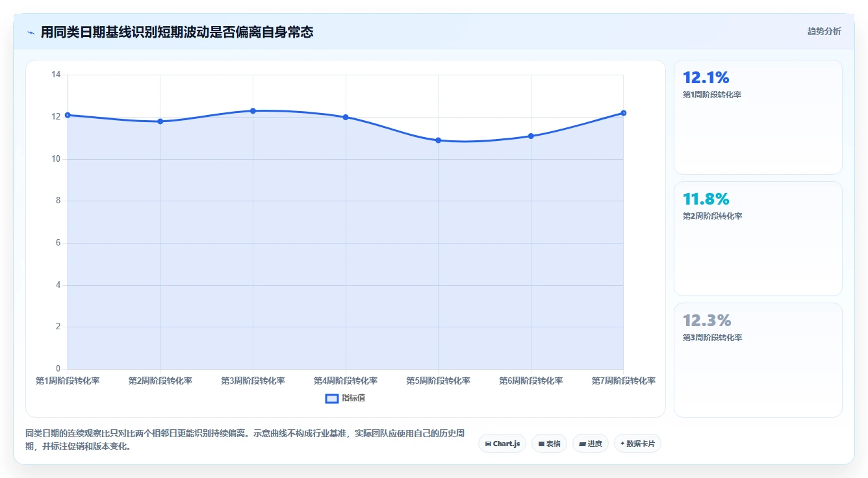
Task: Click the Chart.js tag icon
Action: [488, 444]
